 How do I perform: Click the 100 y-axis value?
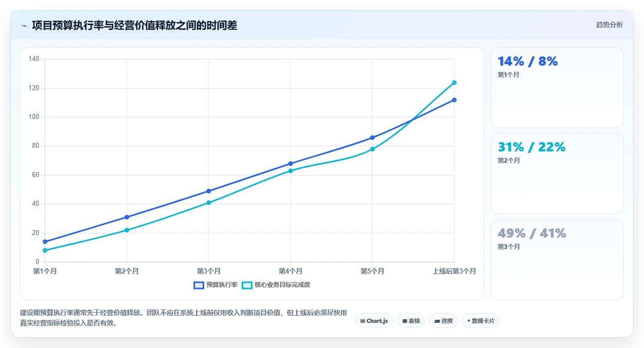pos(34,117)
